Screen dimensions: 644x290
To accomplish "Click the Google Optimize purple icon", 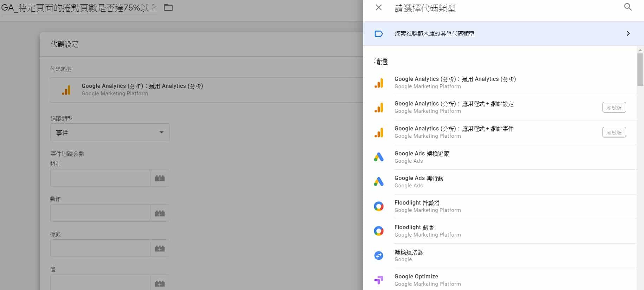I will 378,280.
